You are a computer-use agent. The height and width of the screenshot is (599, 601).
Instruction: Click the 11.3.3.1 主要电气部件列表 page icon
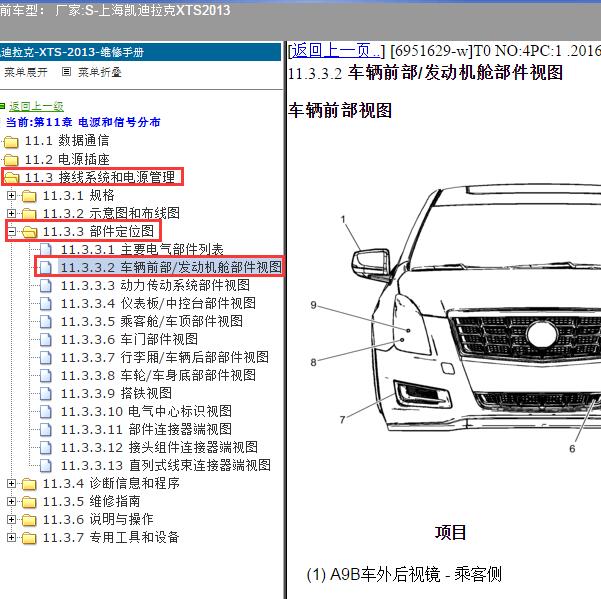click(x=46, y=250)
